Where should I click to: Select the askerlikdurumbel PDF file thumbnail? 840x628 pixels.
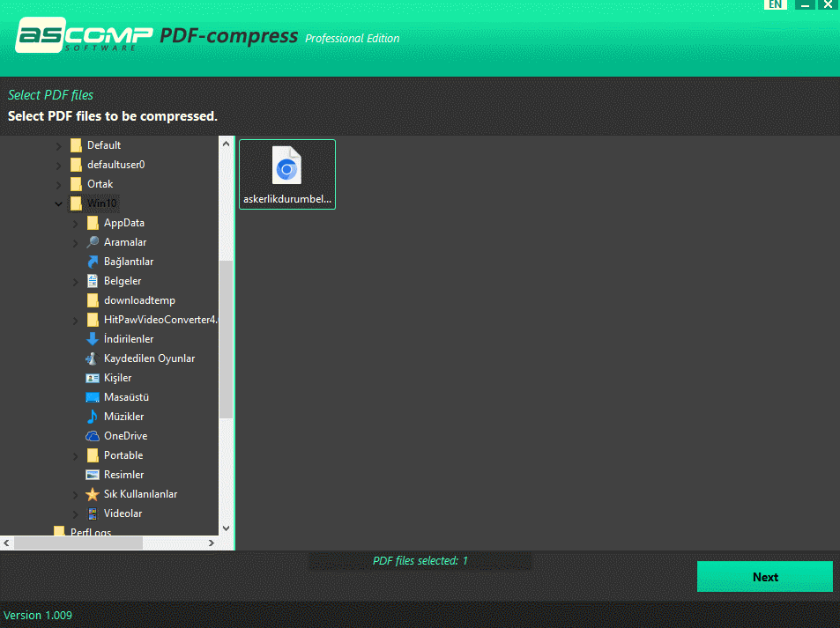(x=287, y=174)
